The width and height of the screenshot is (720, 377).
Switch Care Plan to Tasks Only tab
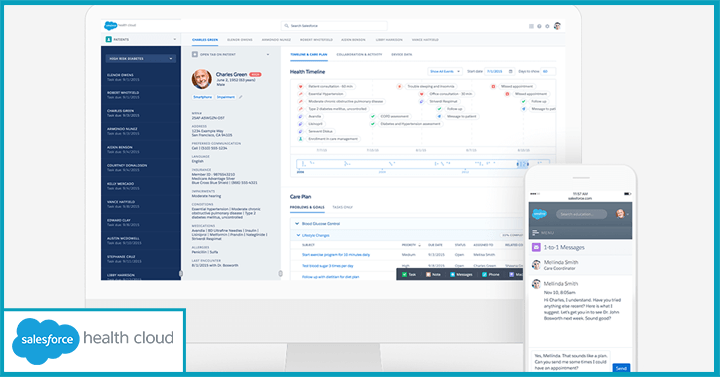point(343,208)
